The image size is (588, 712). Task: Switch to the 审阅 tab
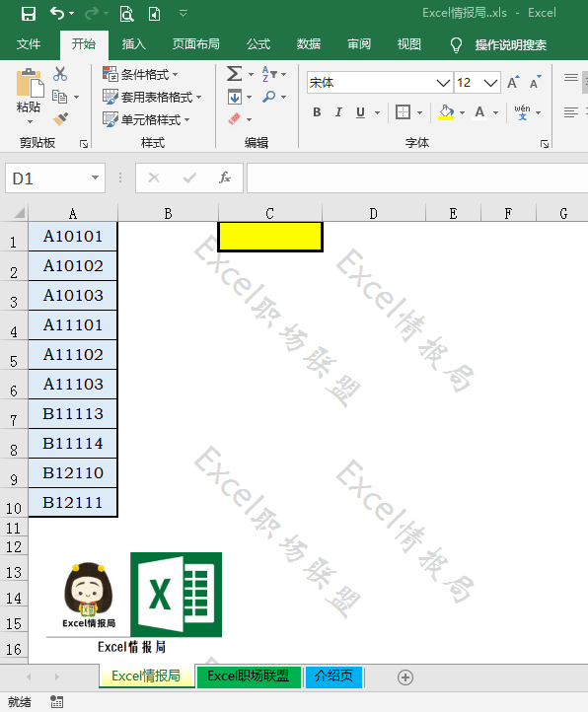pyautogui.click(x=359, y=44)
